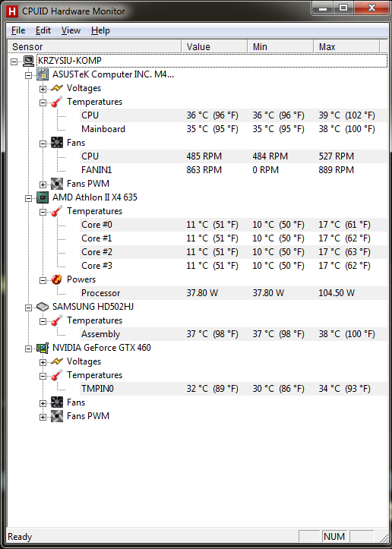Select the Processor power row

tap(234, 293)
